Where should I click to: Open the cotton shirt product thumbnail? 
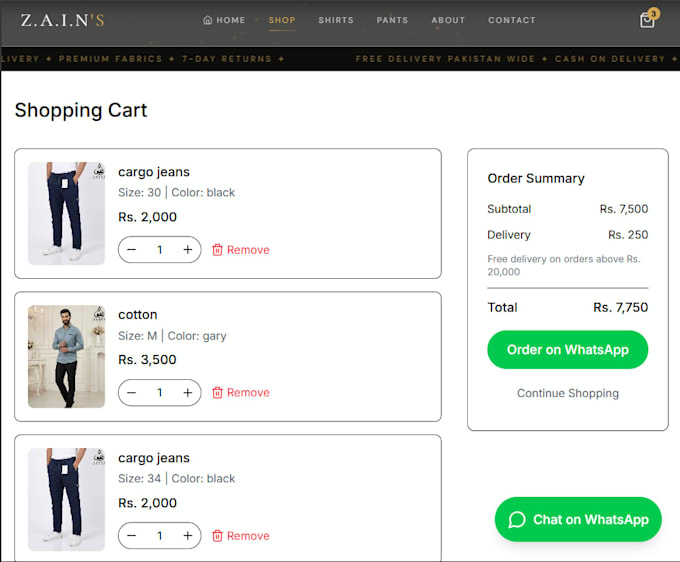(66, 356)
